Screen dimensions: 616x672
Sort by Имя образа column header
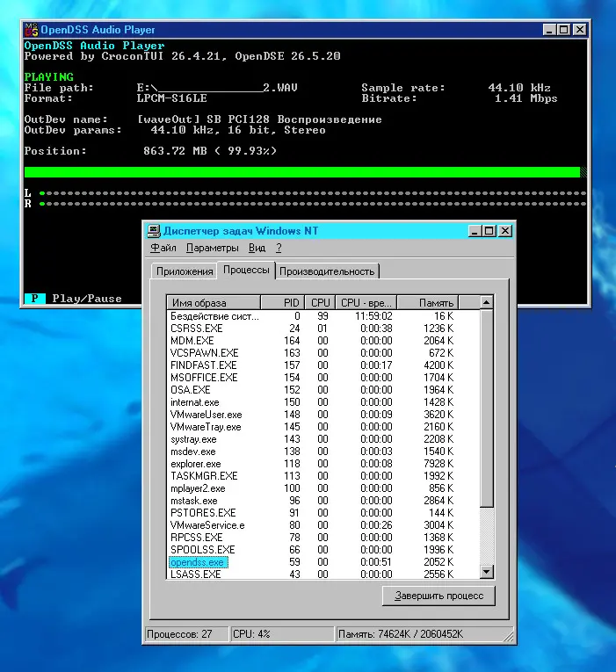214,302
